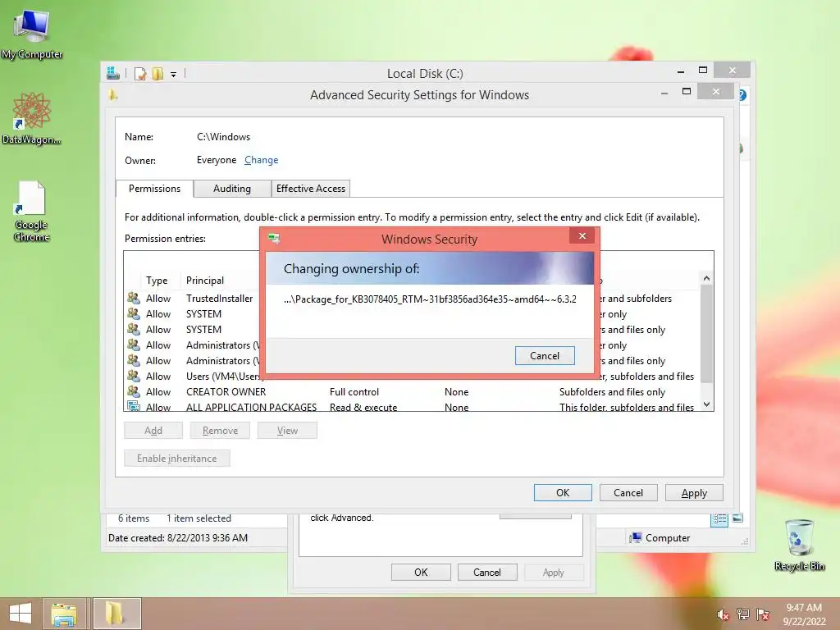Click Local Disk window system icon
This screenshot has width=840, height=630.
coord(113,73)
